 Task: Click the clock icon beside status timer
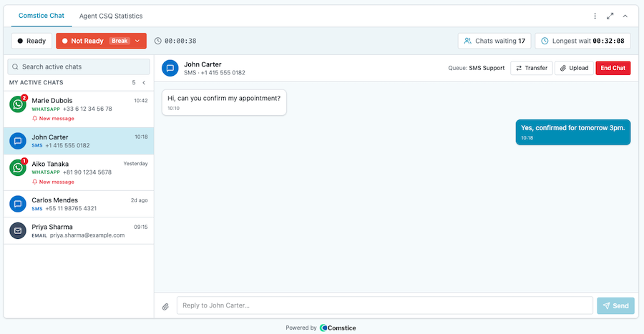click(157, 41)
